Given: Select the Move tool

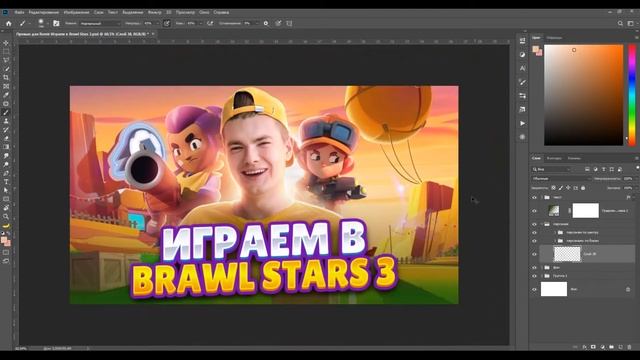Looking at the screenshot, I should click(6, 43).
